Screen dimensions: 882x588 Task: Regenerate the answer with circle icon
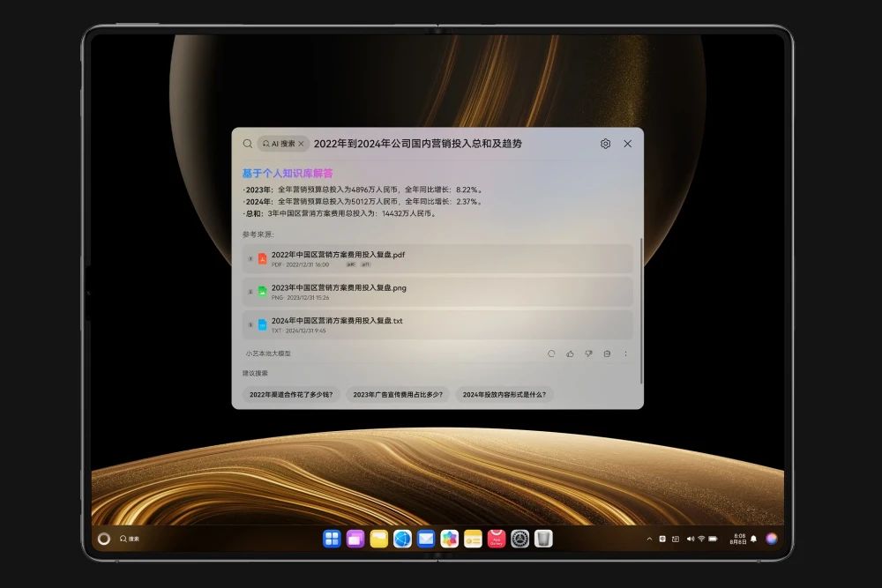(x=551, y=354)
